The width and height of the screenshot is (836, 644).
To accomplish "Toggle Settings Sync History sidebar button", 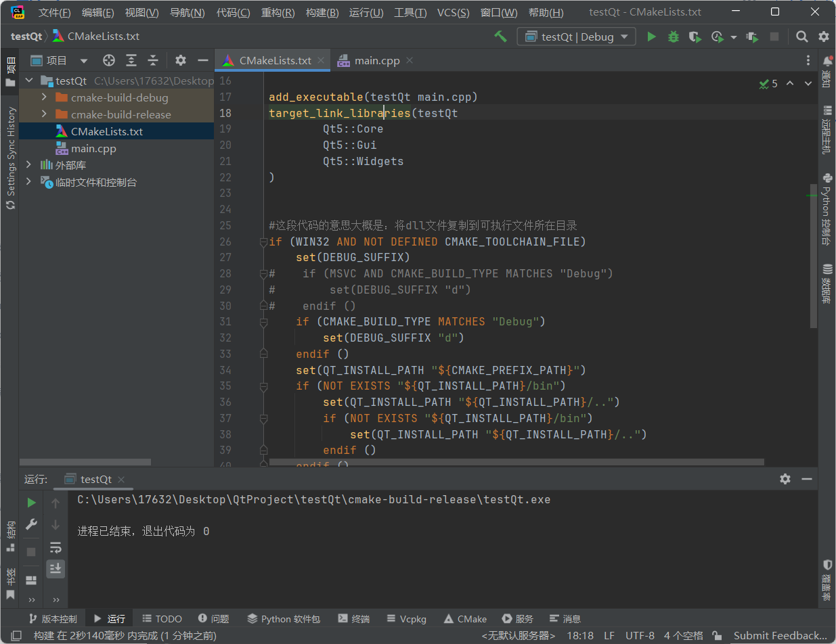I will pyautogui.click(x=10, y=158).
